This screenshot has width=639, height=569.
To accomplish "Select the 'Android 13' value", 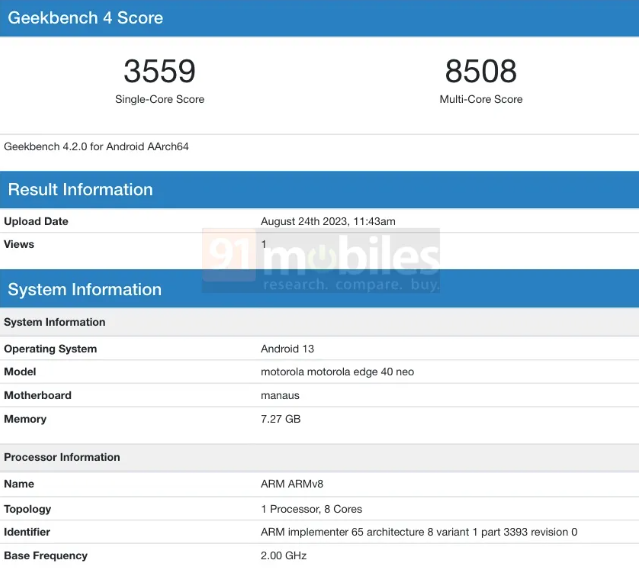I will (287, 349).
